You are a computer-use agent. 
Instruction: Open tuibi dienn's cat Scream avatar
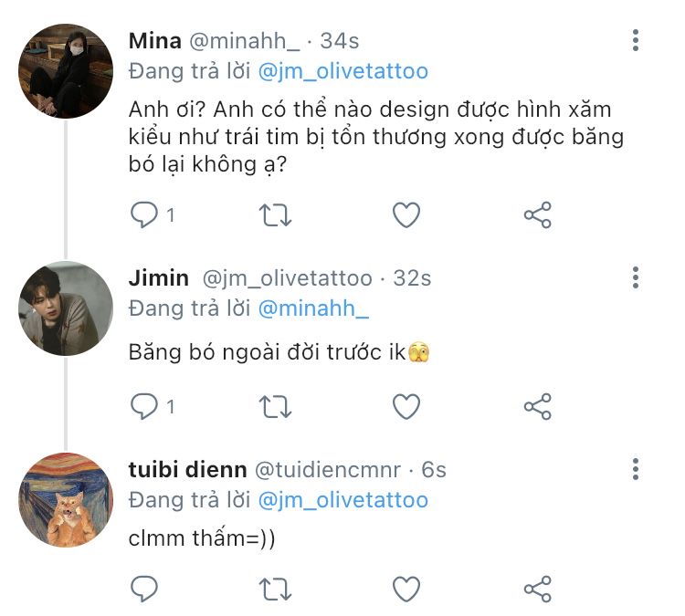pos(66,500)
